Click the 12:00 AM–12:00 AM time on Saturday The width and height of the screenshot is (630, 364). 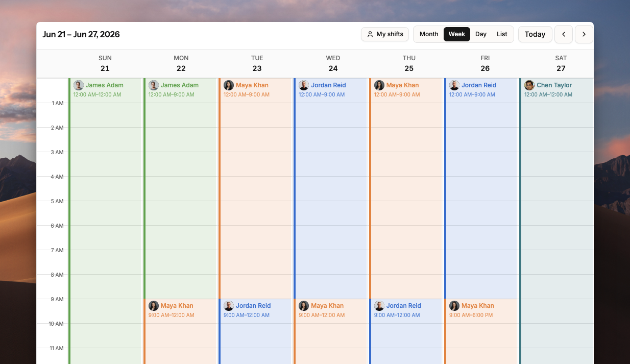coord(548,94)
